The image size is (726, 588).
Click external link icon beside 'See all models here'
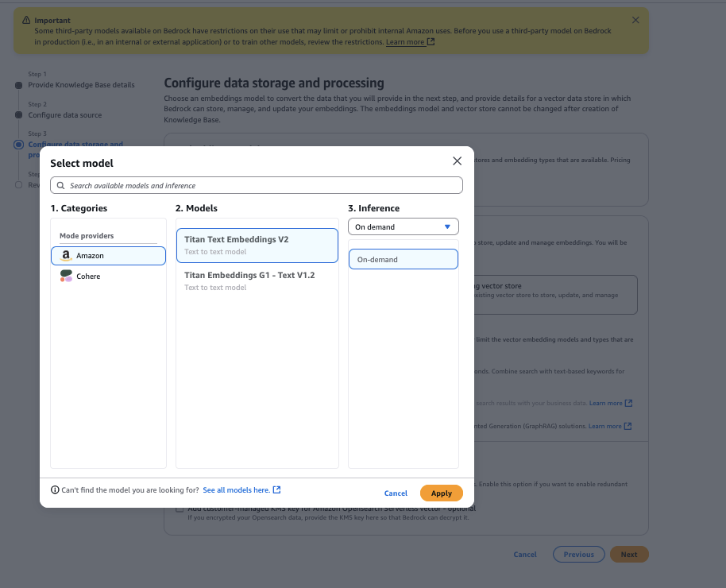click(x=277, y=490)
